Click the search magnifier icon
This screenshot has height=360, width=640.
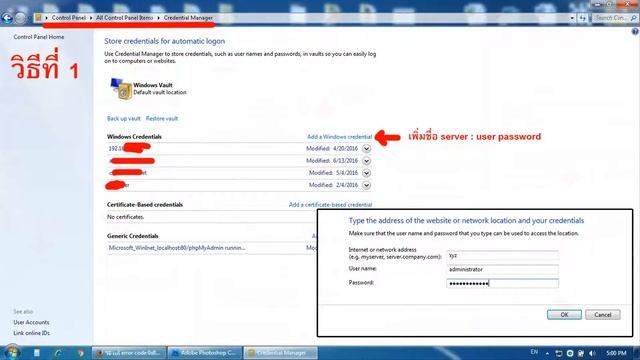click(x=634, y=18)
